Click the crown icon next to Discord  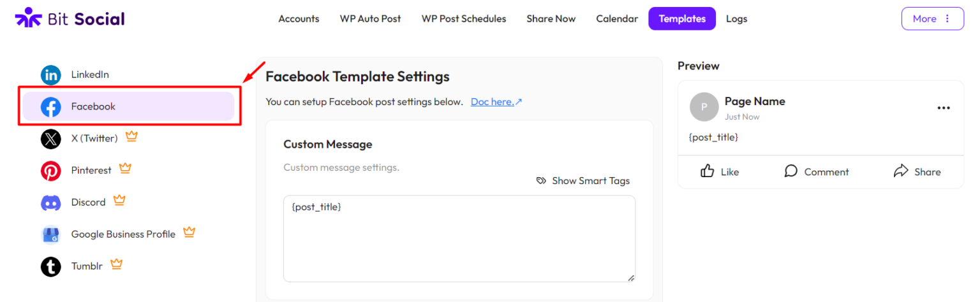(119, 200)
